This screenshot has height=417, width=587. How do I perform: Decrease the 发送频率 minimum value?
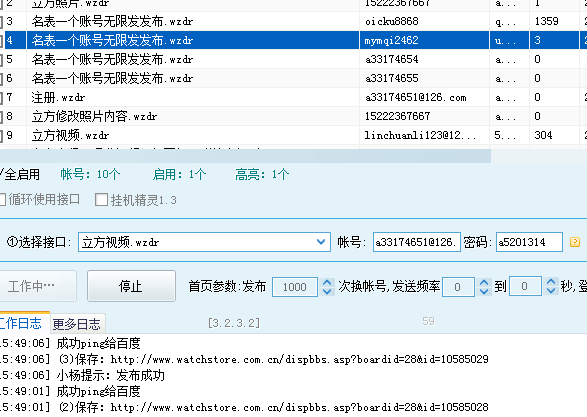point(484,292)
